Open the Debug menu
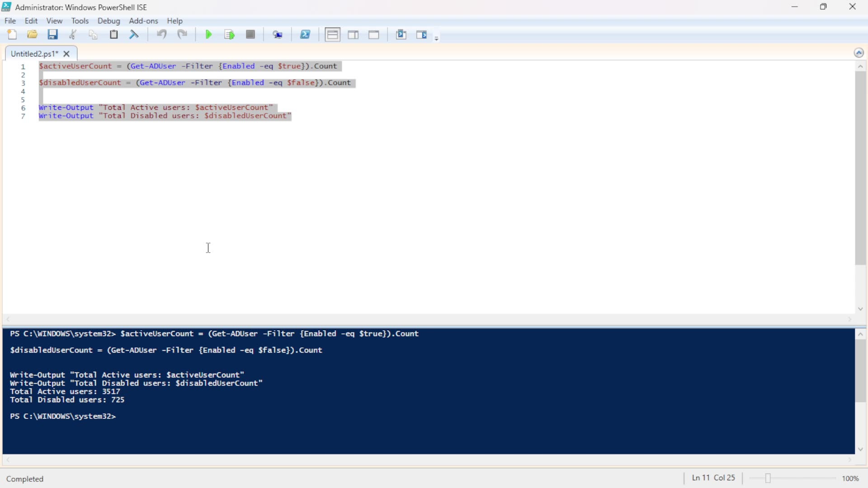Viewport: 868px width, 488px height. click(108, 21)
